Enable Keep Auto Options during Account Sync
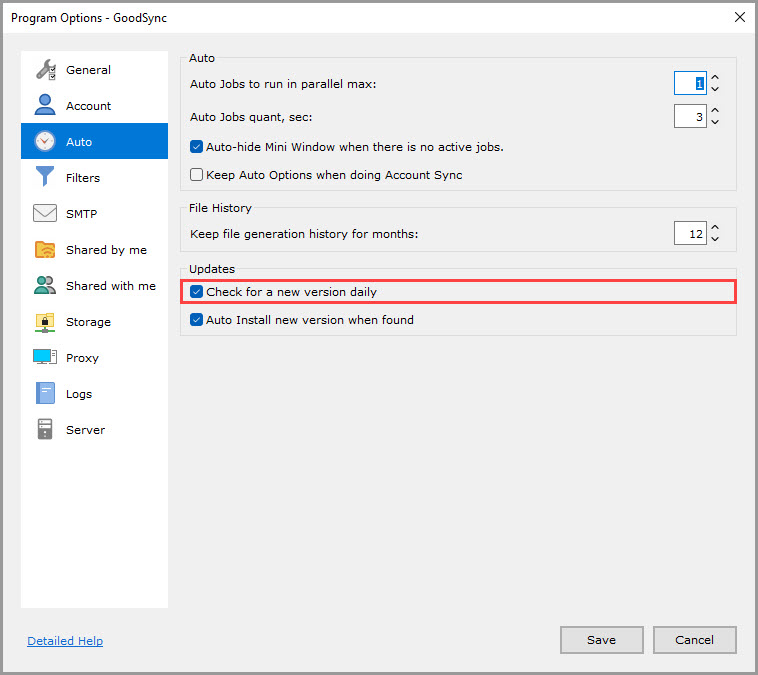 coord(196,175)
